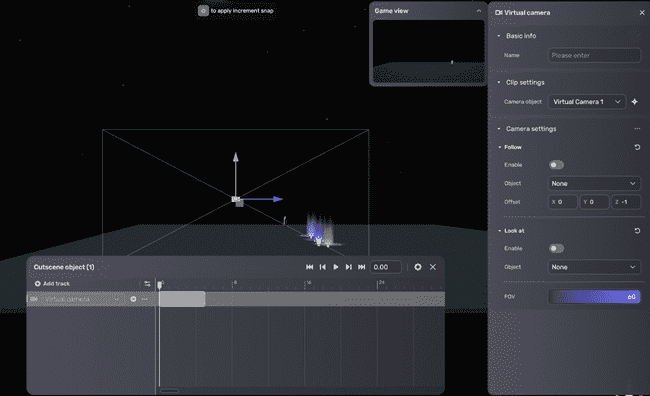Close the Virtual camera panel

coord(642,12)
